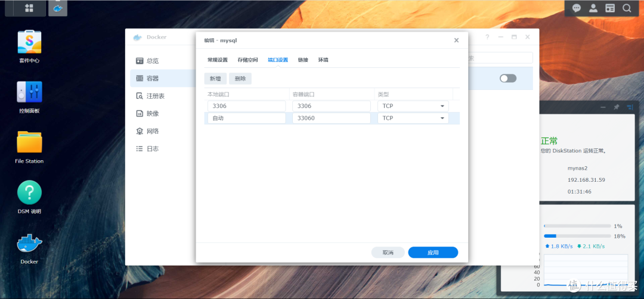
Task: Click the Docker icon in the taskbar
Action: pos(58,8)
